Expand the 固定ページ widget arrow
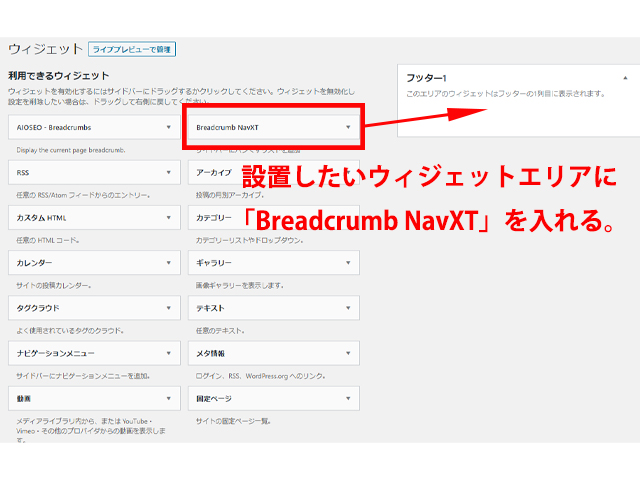The height and width of the screenshot is (480, 640). [x=348, y=399]
